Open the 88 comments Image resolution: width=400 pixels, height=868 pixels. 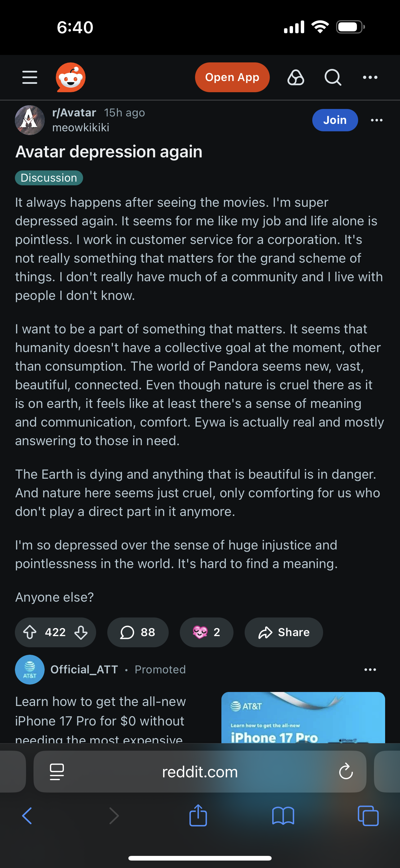pos(138,632)
